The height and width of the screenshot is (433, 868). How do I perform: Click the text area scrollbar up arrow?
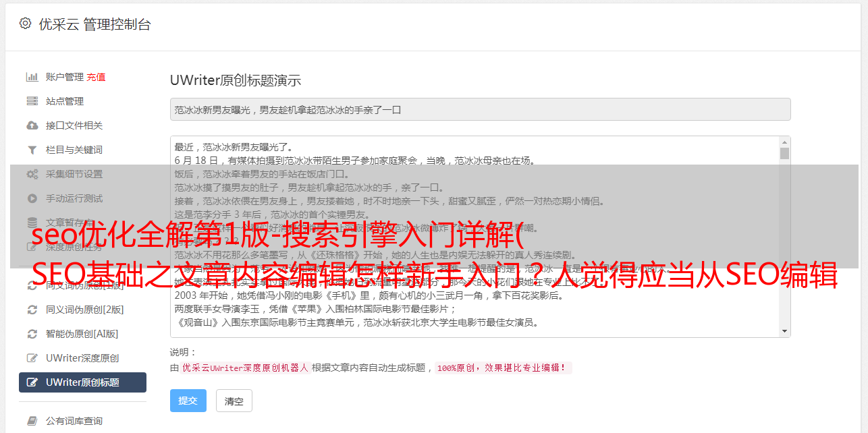[784, 142]
